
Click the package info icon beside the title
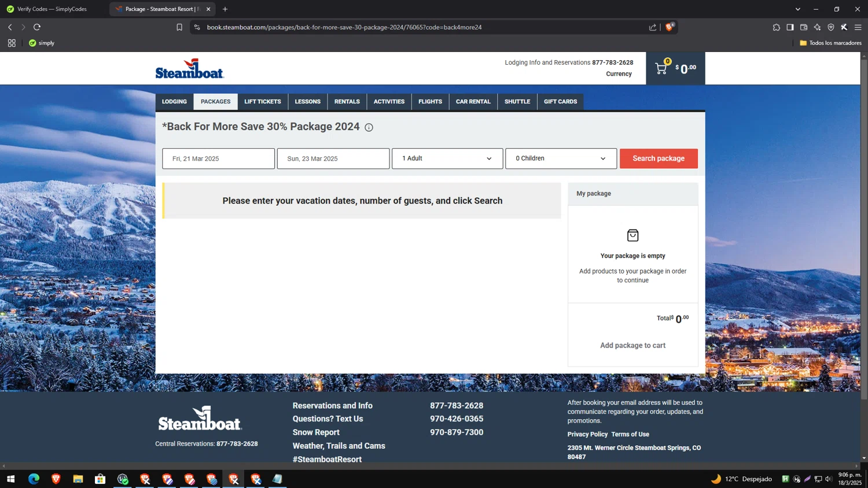[x=369, y=127]
